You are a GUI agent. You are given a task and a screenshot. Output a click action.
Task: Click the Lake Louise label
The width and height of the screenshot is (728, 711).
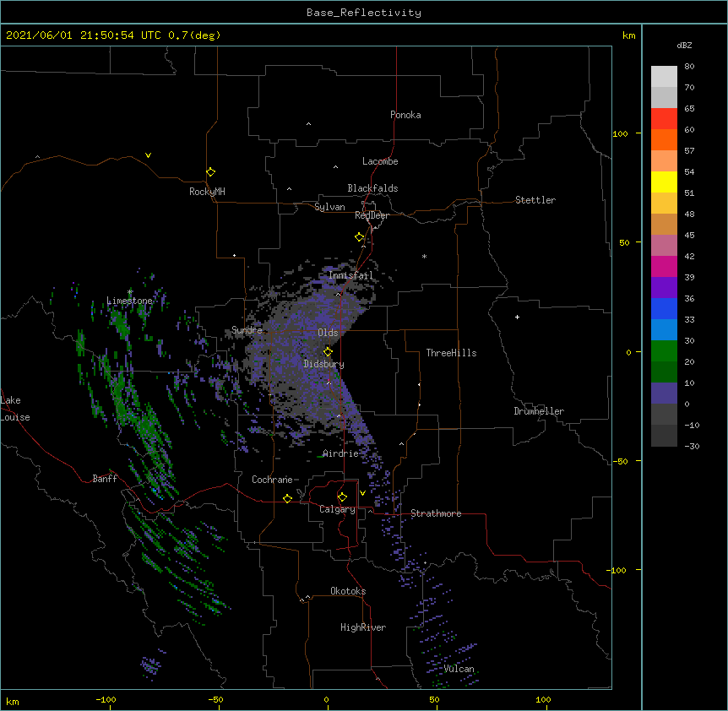[15, 409]
